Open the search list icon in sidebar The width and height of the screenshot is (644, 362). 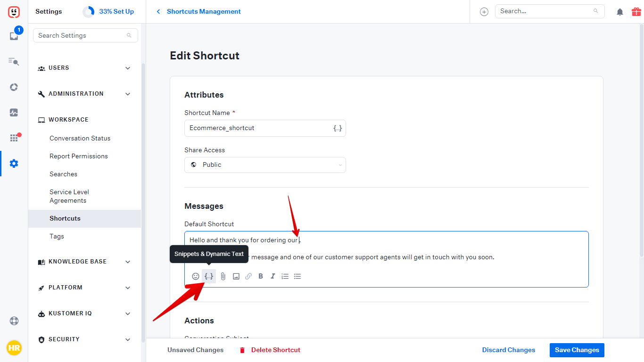pos(14,61)
